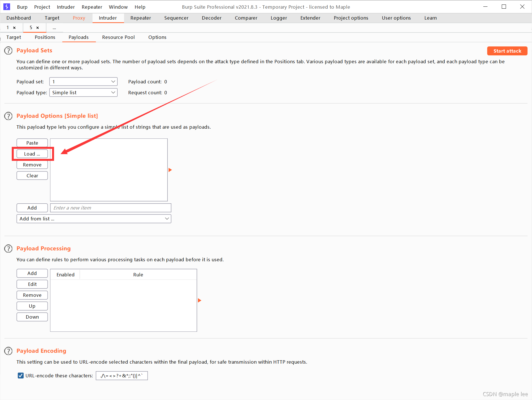Open the Project options tab
The height and width of the screenshot is (400, 532).
point(351,18)
